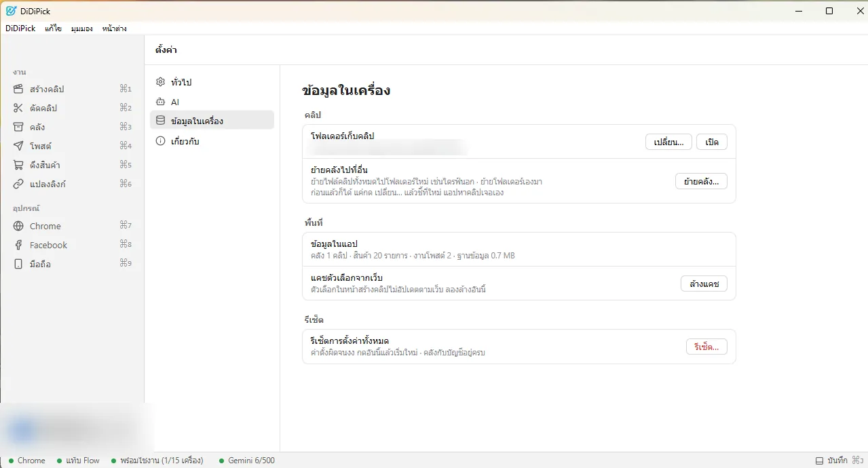Click เปิด to open the clip folder
This screenshot has height=468, width=868.
712,142
